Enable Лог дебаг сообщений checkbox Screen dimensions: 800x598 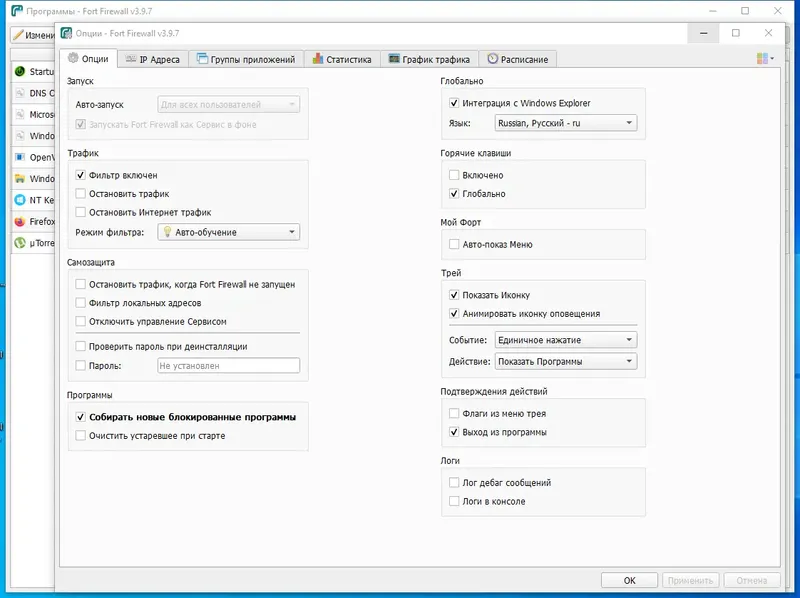tap(454, 482)
